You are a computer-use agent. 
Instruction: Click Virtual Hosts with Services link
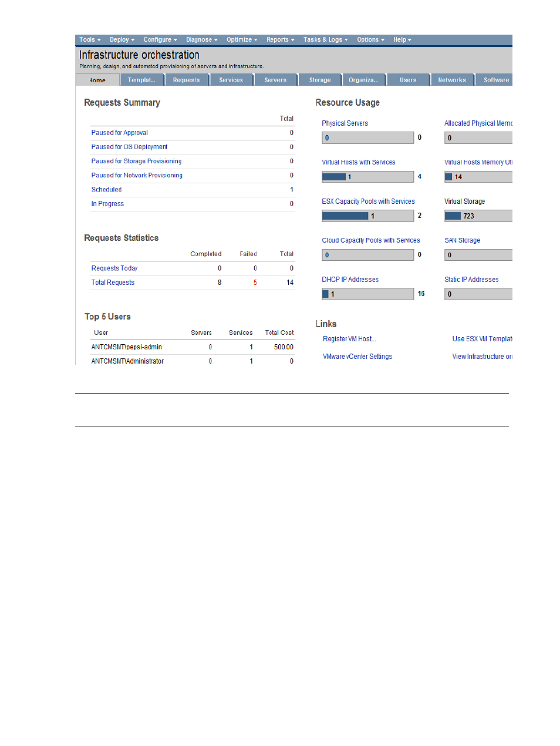point(359,162)
